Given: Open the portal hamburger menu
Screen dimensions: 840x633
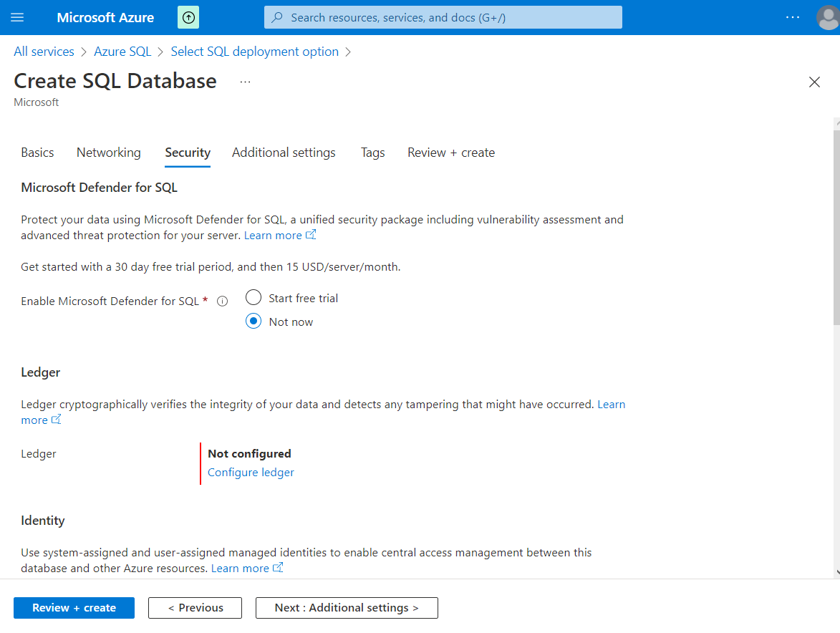Looking at the screenshot, I should coord(17,18).
